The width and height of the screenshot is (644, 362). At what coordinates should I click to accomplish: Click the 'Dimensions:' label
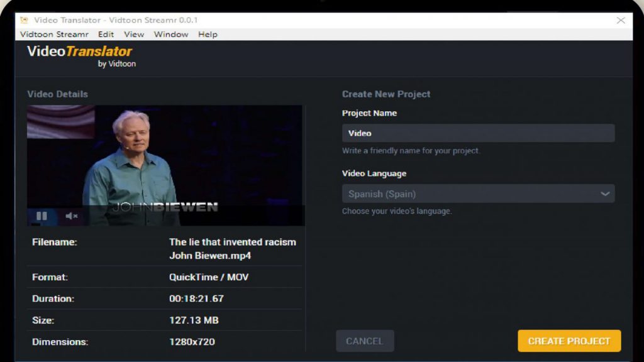(x=60, y=341)
